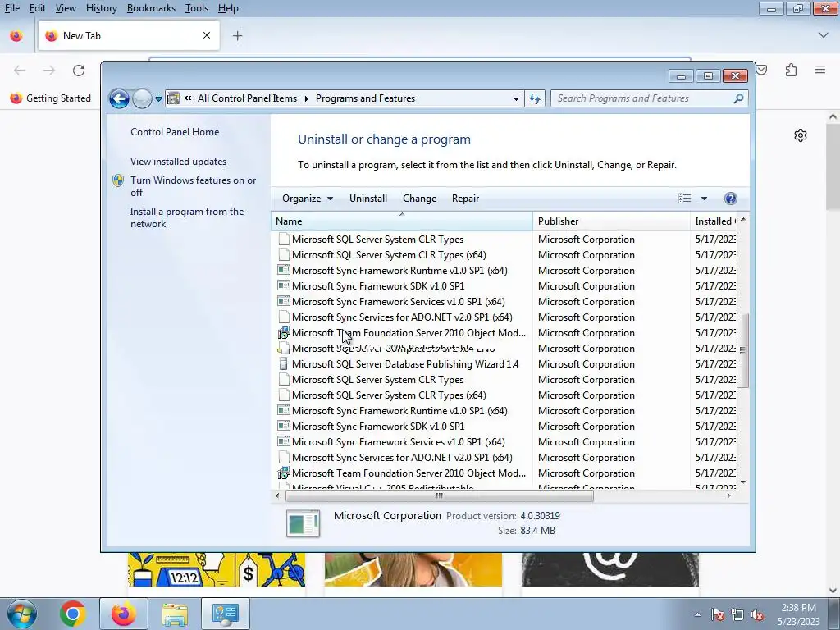Open the Firefox Help menu

pyautogui.click(x=228, y=8)
